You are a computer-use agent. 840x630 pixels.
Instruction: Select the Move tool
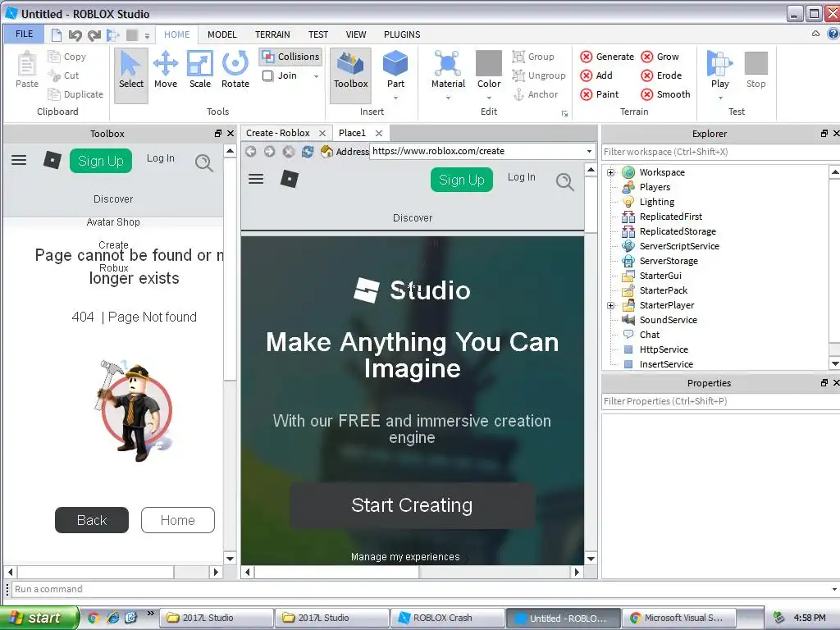tap(166, 71)
